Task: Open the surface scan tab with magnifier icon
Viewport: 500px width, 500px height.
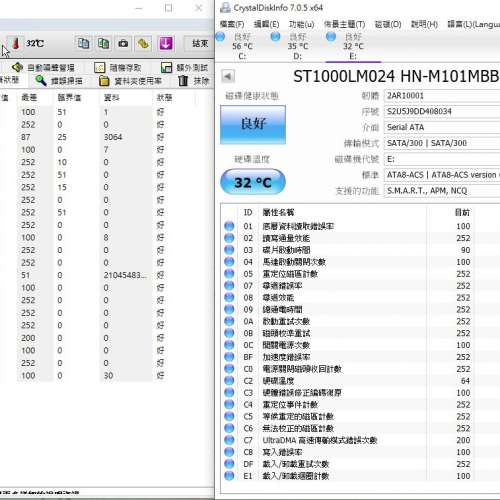Action: tap(59, 81)
